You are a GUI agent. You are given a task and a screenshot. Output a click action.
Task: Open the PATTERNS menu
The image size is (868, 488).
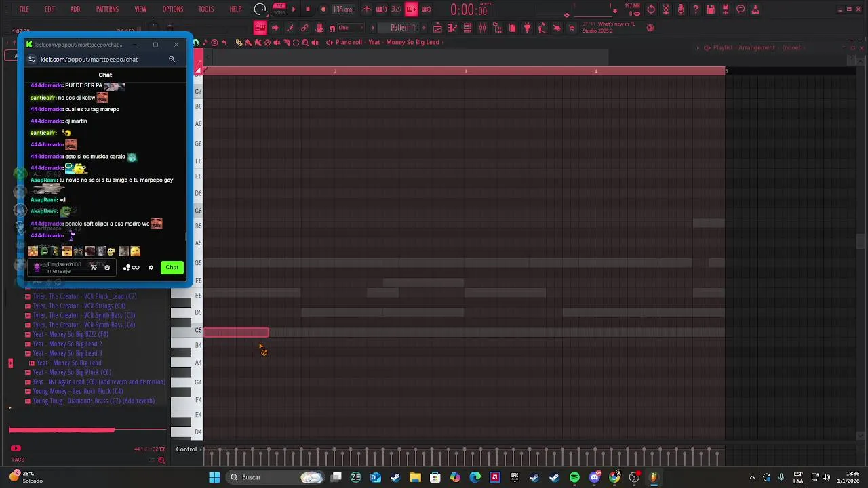(107, 9)
